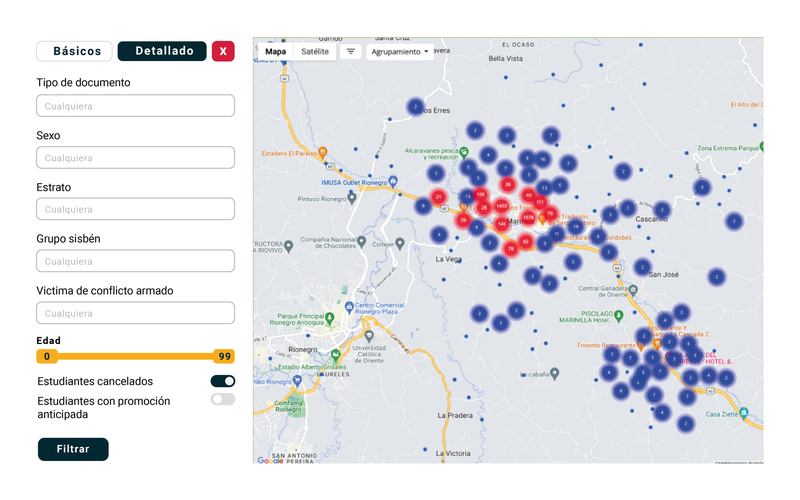This screenshot has height=500, width=800.
Task: Click the Estadero El Paraiso restaurant pin
Action: click(322, 153)
